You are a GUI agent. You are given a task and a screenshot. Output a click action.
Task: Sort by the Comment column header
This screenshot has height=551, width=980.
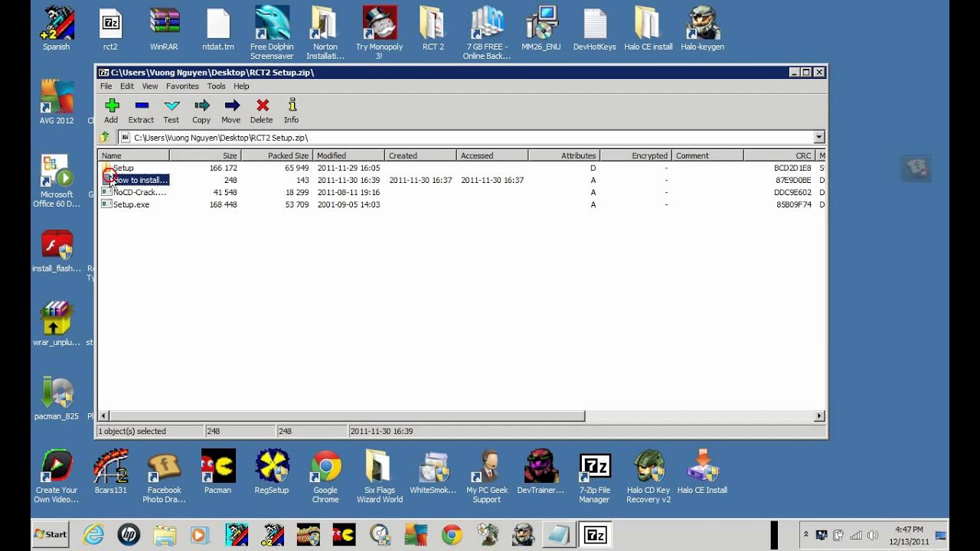[708, 155]
